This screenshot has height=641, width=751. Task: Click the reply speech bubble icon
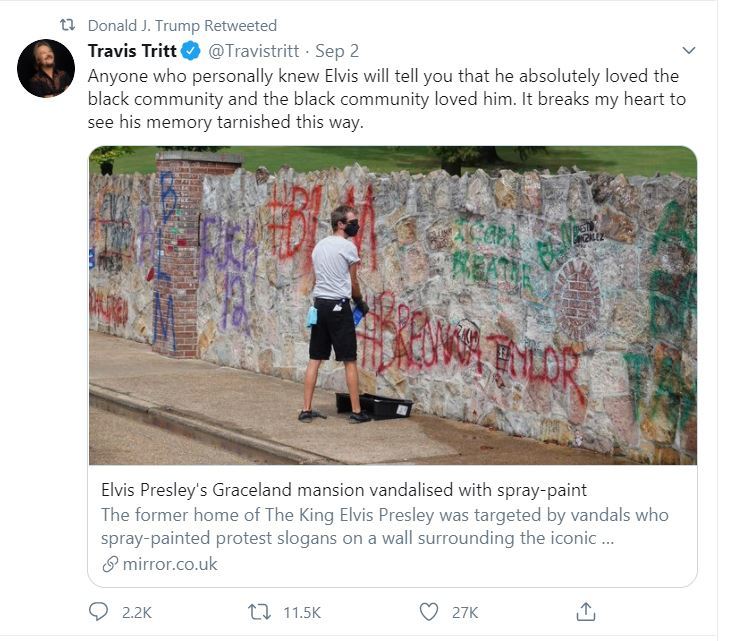(99, 612)
